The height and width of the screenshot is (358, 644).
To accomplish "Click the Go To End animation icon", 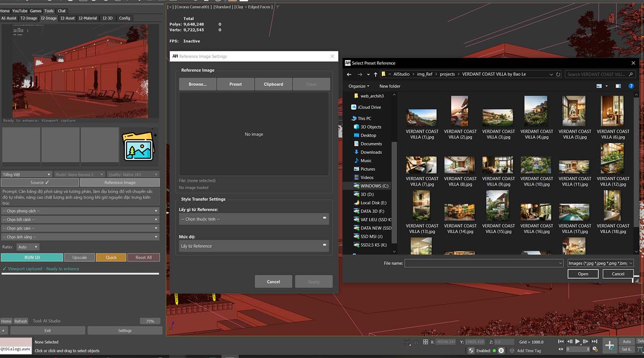I will (594, 342).
